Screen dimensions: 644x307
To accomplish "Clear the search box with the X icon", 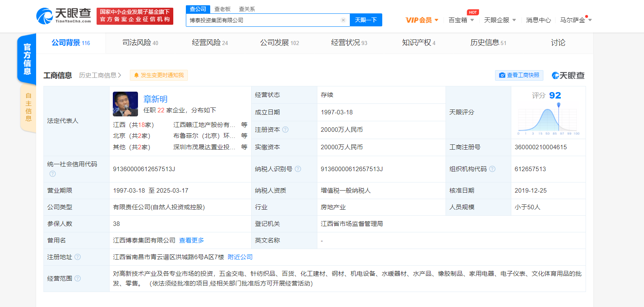I will tap(343, 20).
